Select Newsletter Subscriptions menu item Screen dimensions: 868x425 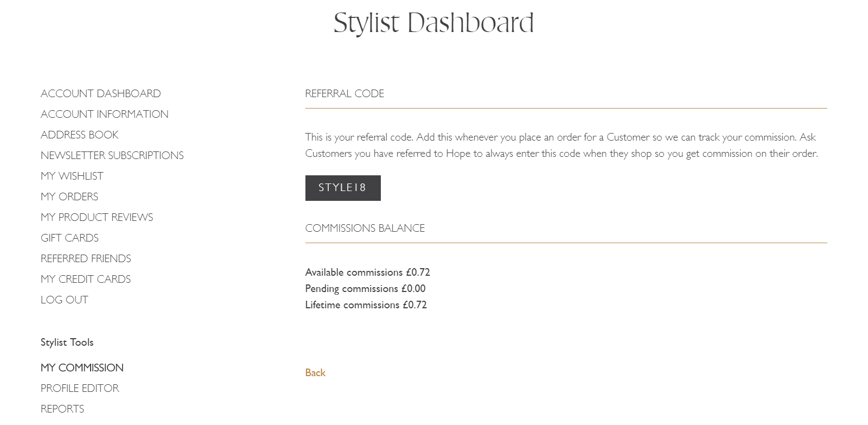[x=112, y=155]
